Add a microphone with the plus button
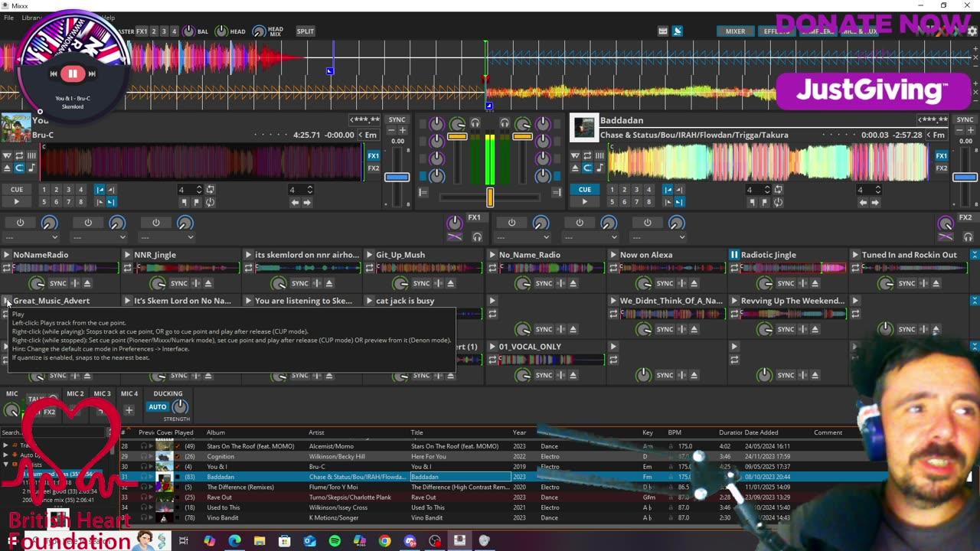This screenshot has width=980, height=551. [x=129, y=410]
